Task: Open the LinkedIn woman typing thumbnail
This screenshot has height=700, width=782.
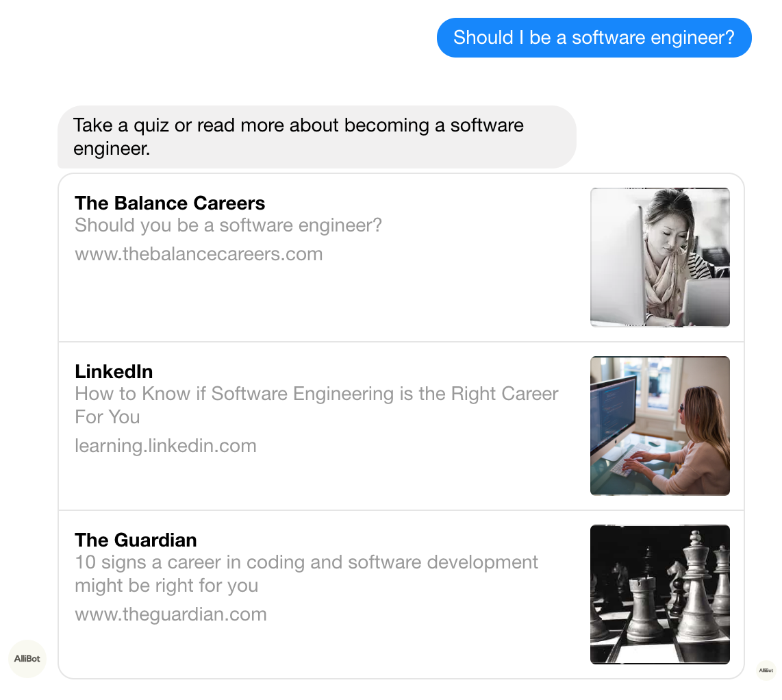Action: click(660, 425)
